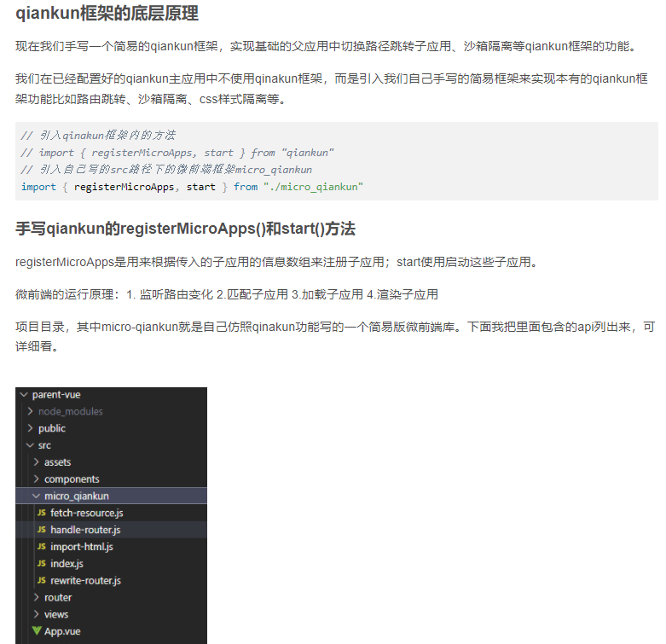Select the components folder label
This screenshot has height=644, width=666.
(x=72, y=479)
